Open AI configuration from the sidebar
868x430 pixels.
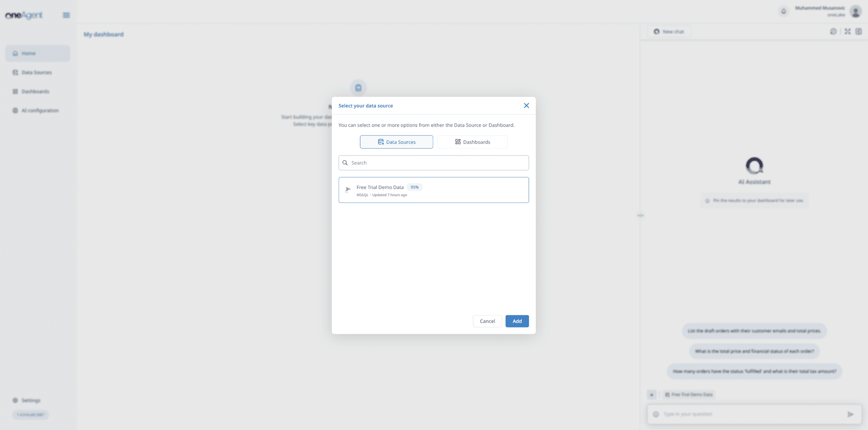point(40,110)
